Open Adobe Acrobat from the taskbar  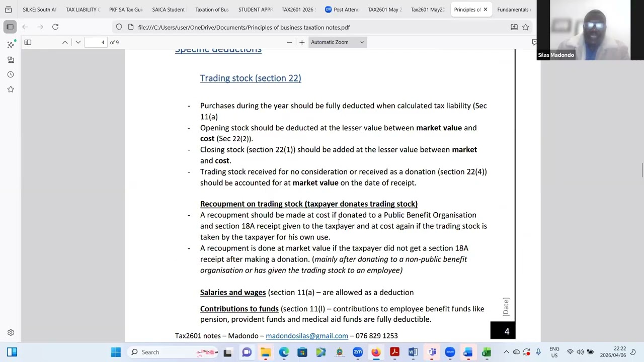pyautogui.click(x=394, y=352)
